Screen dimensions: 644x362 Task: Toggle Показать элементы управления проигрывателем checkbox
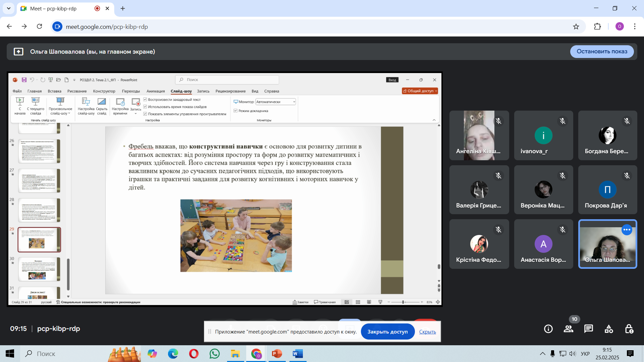tap(145, 114)
